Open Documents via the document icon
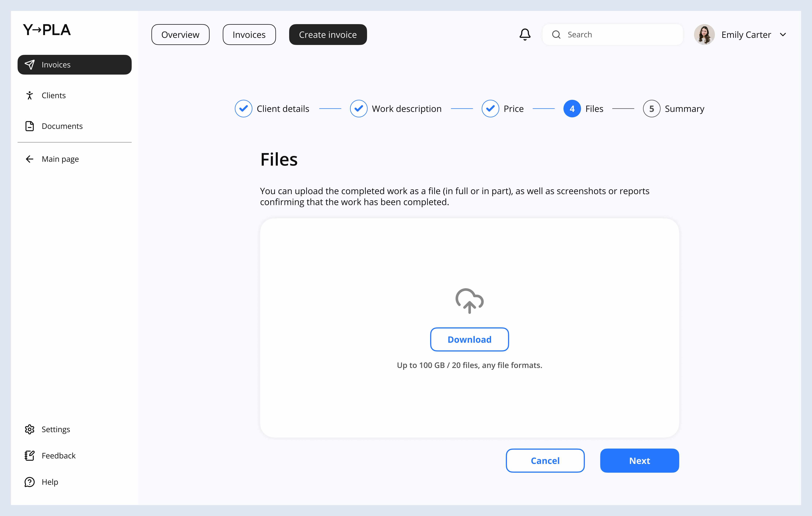 [30, 126]
